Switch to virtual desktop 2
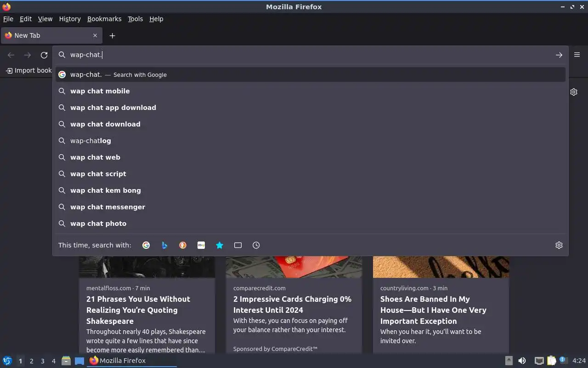This screenshot has height=368, width=588. coord(31,361)
